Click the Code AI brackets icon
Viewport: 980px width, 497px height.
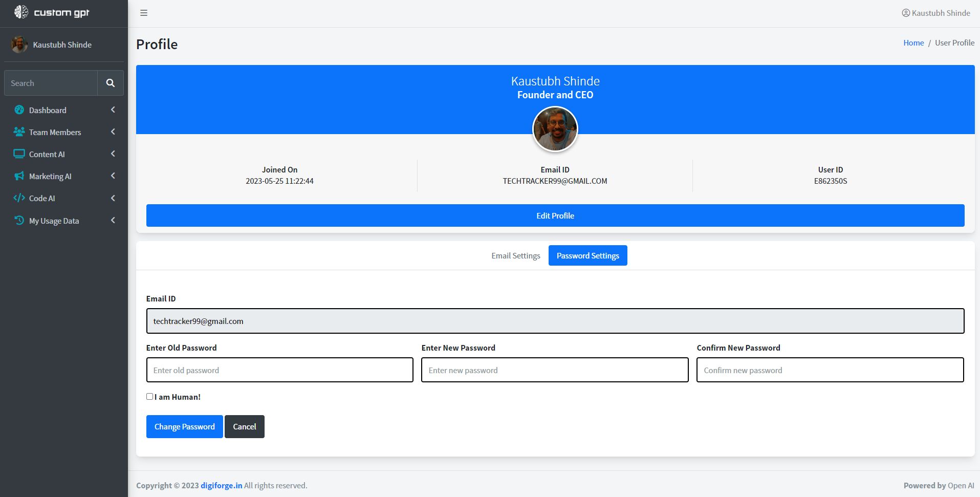point(19,198)
